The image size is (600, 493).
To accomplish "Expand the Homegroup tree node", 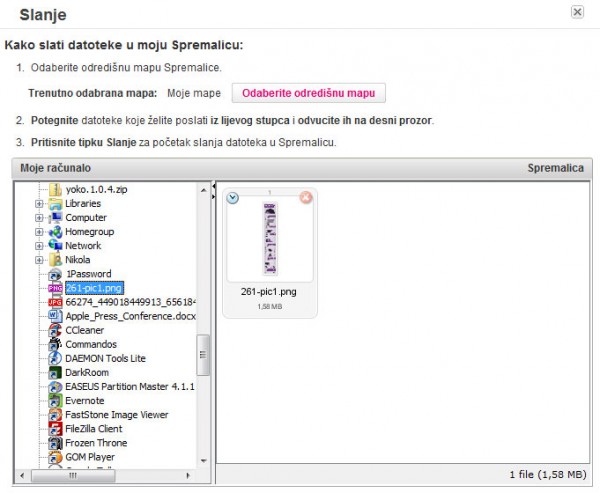I will coord(39,232).
